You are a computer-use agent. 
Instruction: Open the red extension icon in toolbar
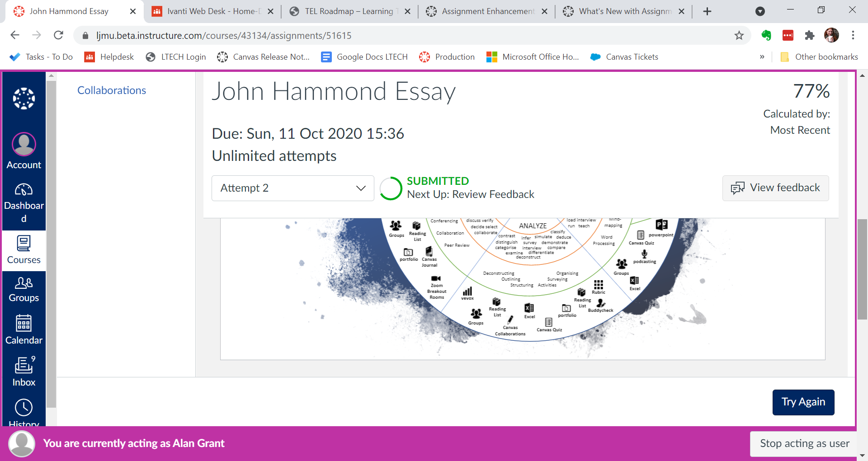(788, 35)
